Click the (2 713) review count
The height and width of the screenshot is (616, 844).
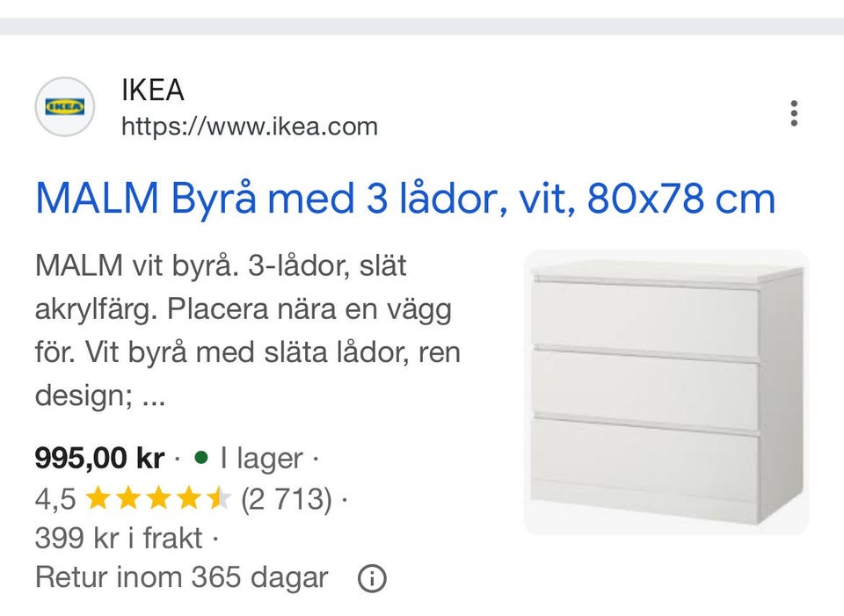286,499
